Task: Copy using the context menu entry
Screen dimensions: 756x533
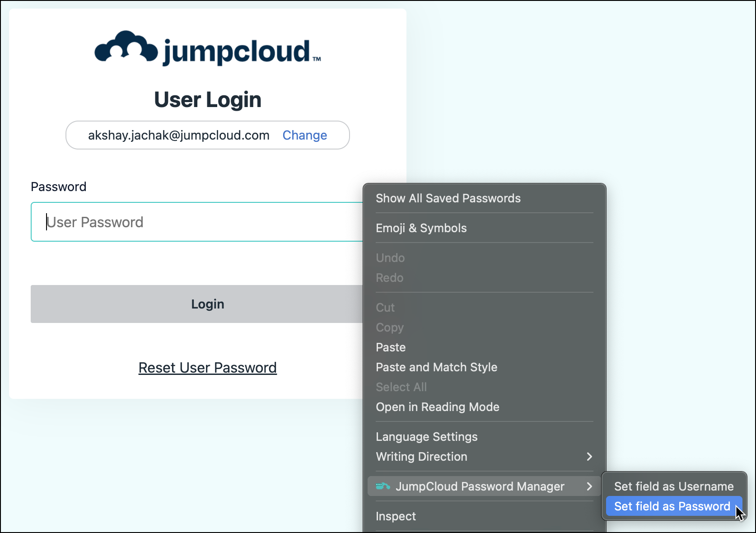Action: click(x=389, y=327)
